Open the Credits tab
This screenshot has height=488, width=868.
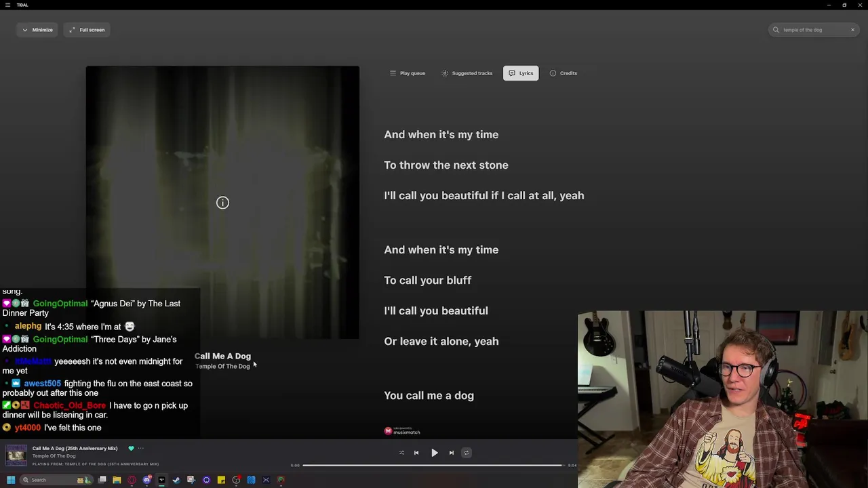click(x=564, y=73)
